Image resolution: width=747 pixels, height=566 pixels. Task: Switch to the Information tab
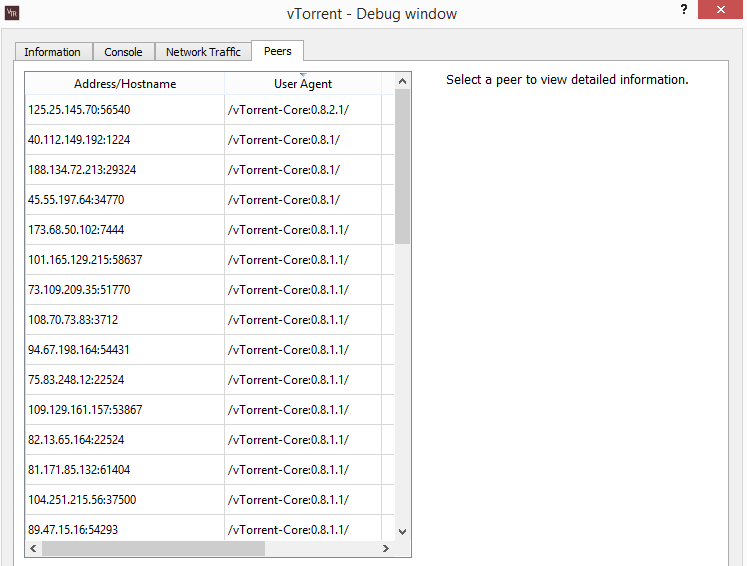[x=53, y=51]
